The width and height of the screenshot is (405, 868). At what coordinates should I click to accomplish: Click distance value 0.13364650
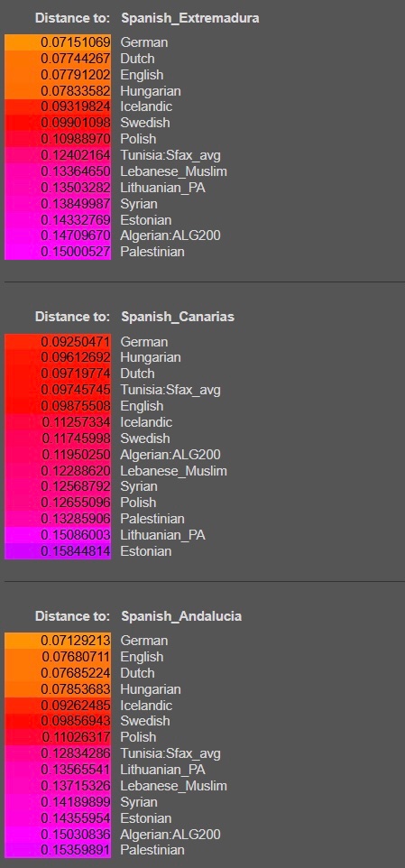[x=77, y=171]
